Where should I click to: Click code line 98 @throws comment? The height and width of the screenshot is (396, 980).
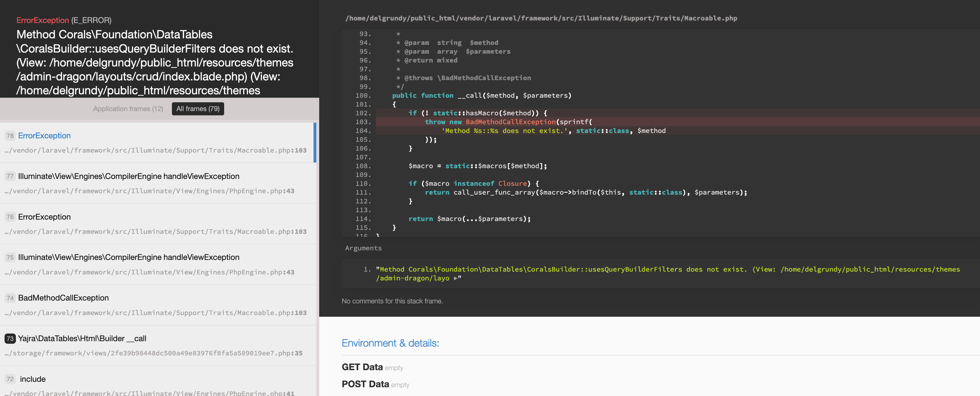463,78
